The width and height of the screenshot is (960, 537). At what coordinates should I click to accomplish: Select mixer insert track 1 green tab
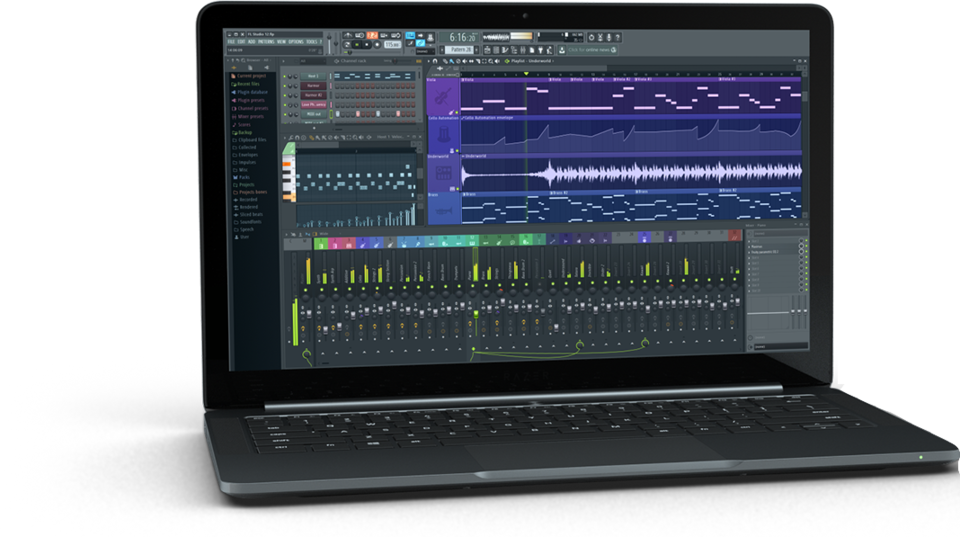point(321,243)
